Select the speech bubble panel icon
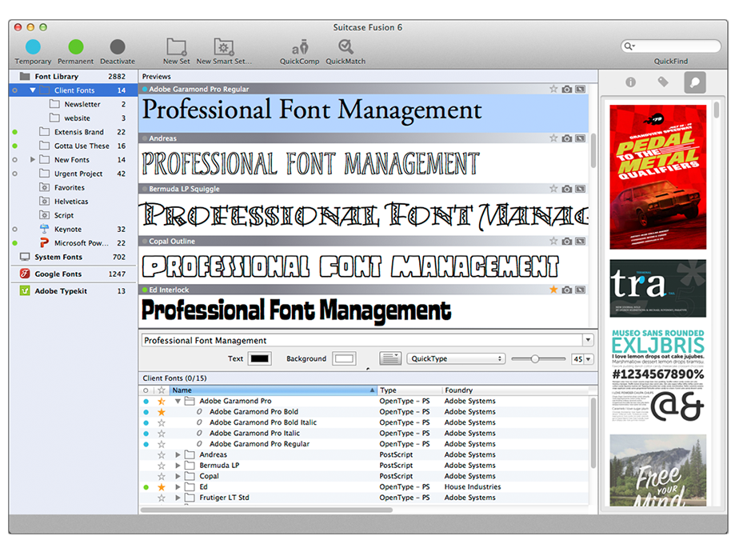735x560 pixels. coord(695,82)
